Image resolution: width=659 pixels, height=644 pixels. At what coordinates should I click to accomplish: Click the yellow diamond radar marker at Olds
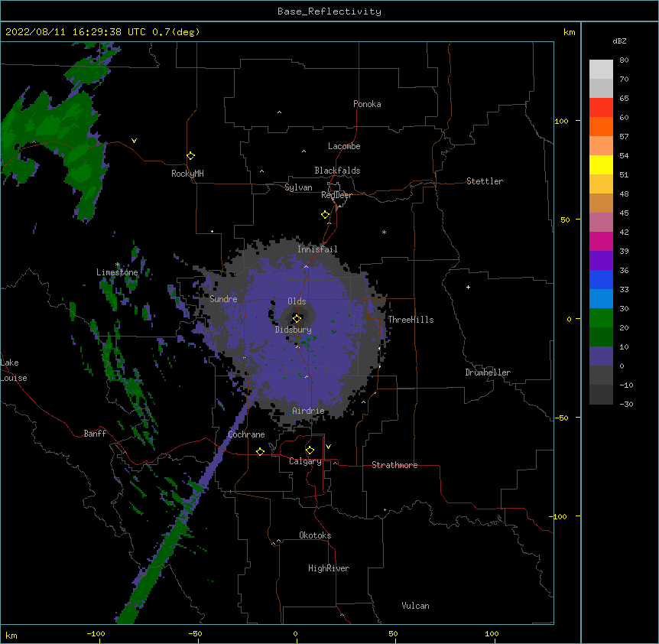(x=297, y=318)
